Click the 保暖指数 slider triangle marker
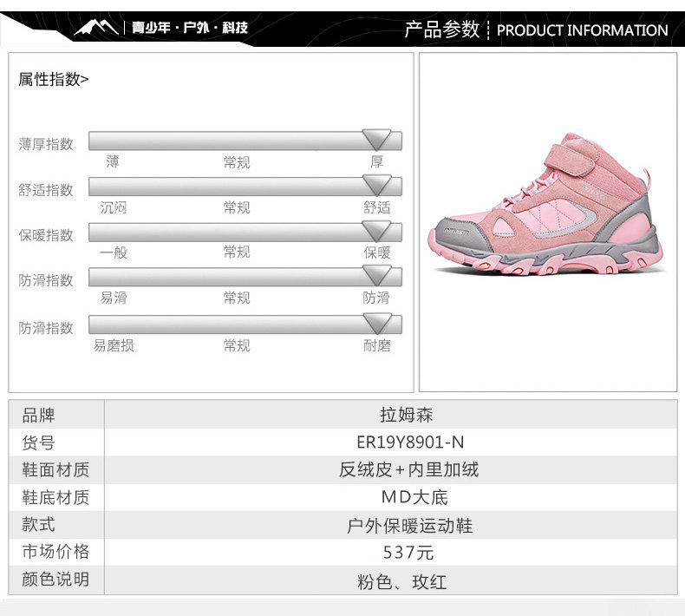This screenshot has width=685, height=616. click(x=376, y=231)
